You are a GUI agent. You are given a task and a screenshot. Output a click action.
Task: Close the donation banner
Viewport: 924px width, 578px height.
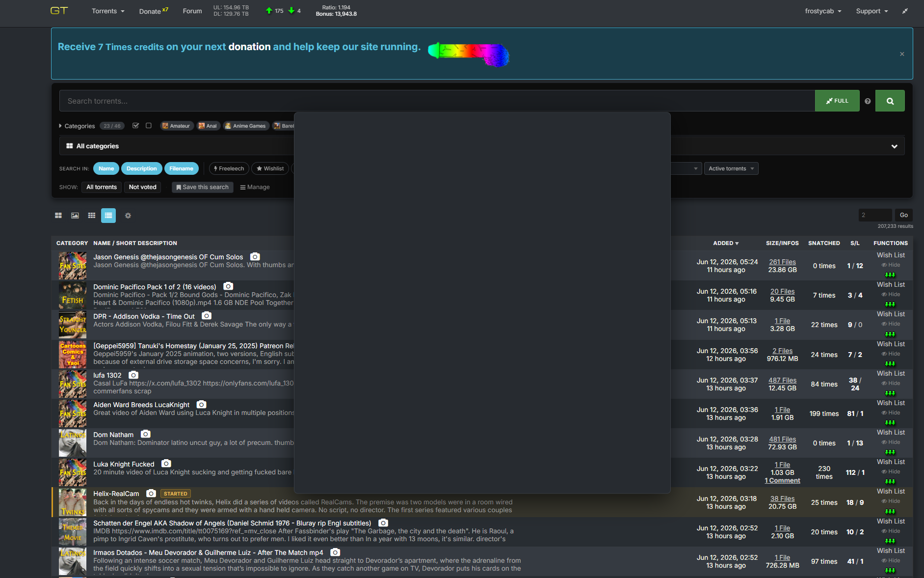902,54
